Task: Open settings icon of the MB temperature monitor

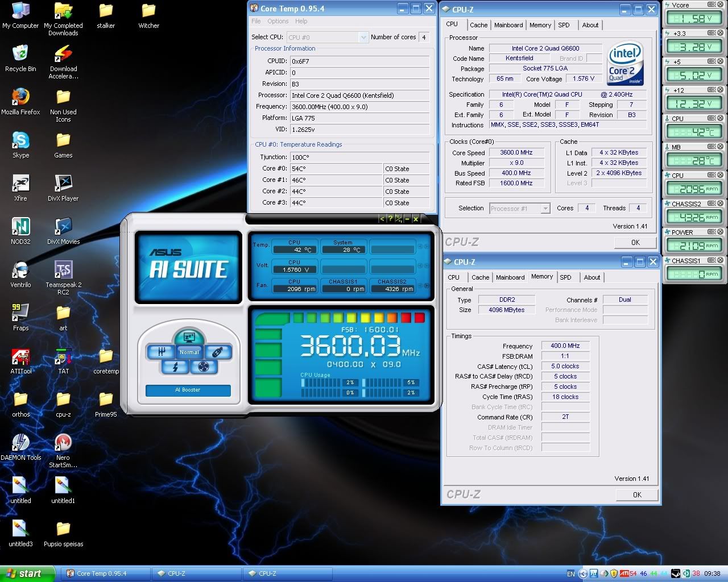Action: click(712, 147)
